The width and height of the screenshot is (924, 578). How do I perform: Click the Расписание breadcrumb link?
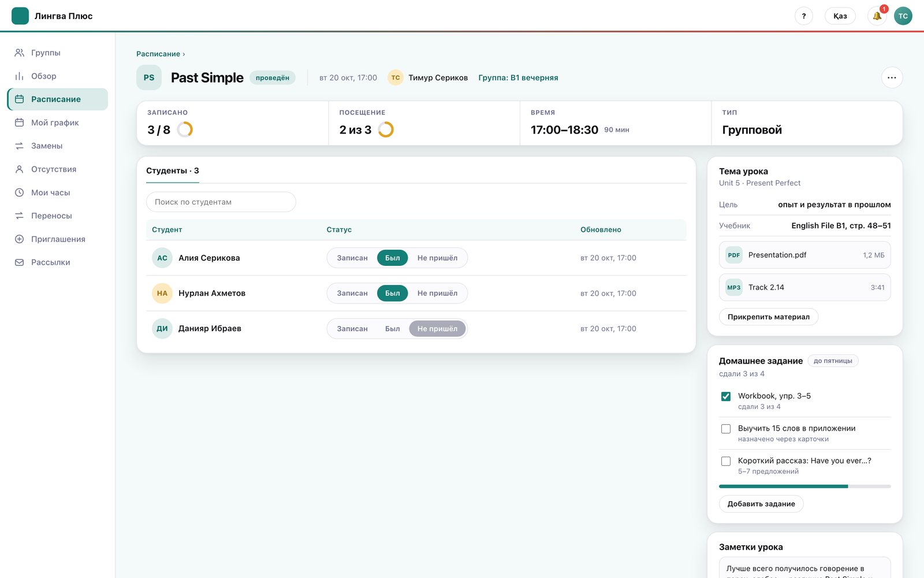[x=158, y=54]
